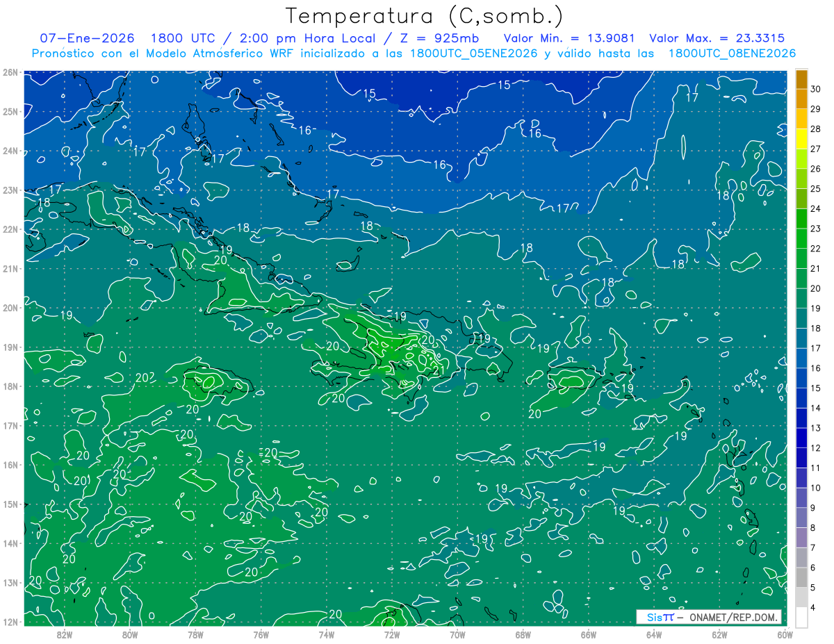834x644 pixels.
Task: Click the '74W' longitude axis label
Action: [327, 634]
